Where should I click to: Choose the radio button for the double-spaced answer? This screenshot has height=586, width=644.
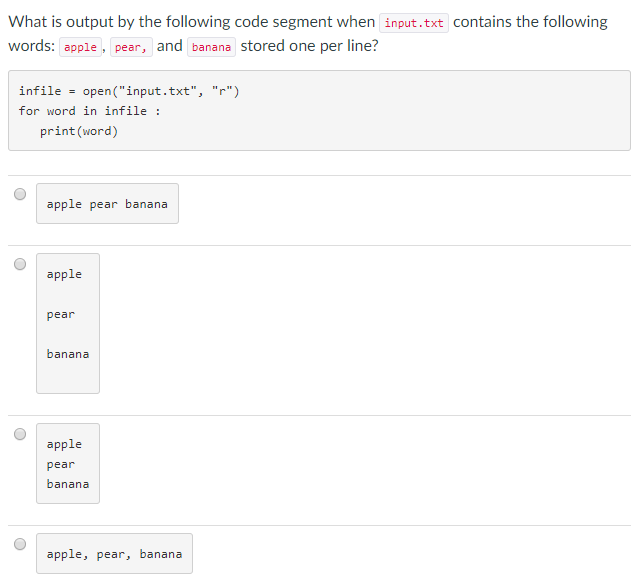20,264
